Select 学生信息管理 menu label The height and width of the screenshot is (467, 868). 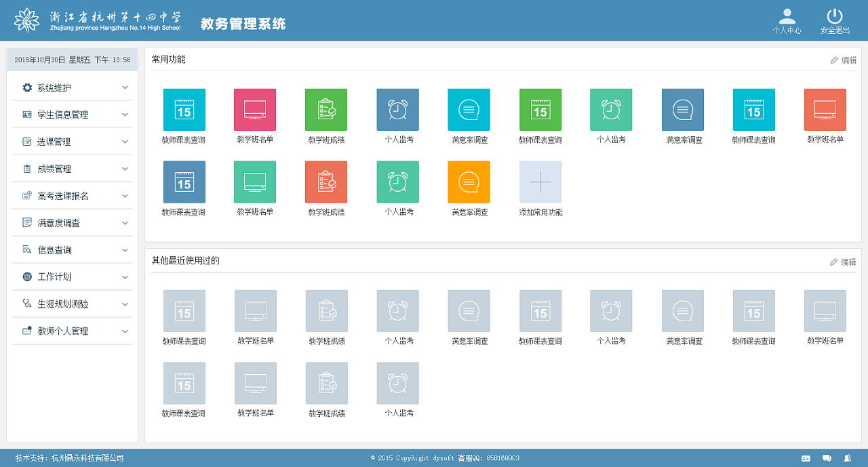tap(63, 115)
